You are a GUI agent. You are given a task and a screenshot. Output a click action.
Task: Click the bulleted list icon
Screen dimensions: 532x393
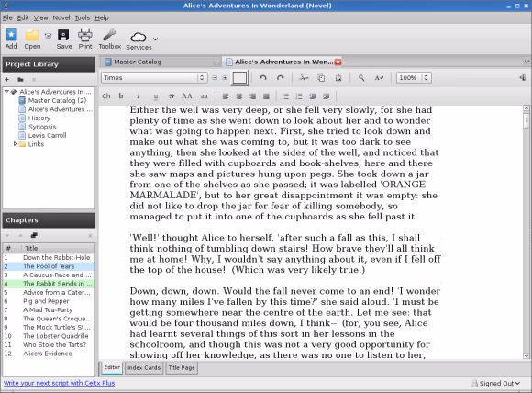click(x=285, y=96)
